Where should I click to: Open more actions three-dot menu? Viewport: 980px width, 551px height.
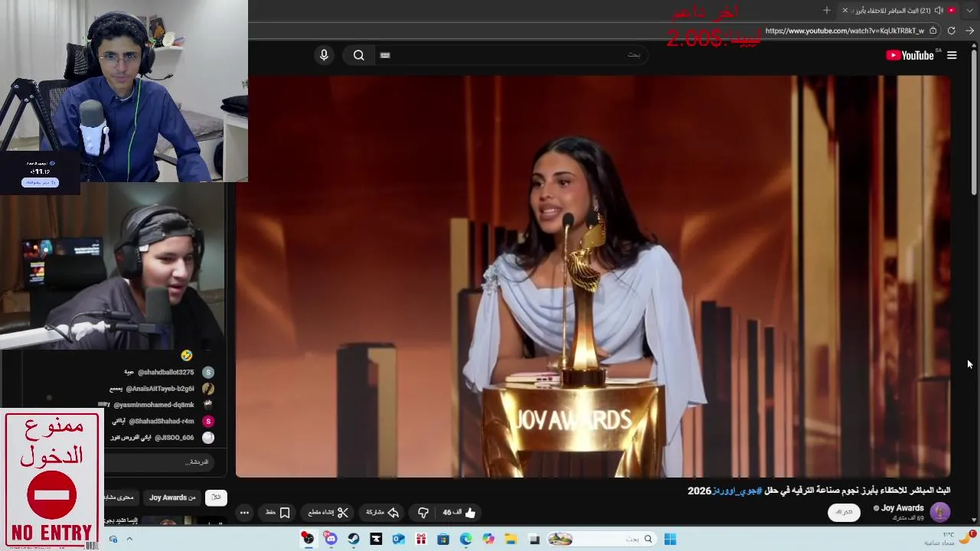click(244, 513)
